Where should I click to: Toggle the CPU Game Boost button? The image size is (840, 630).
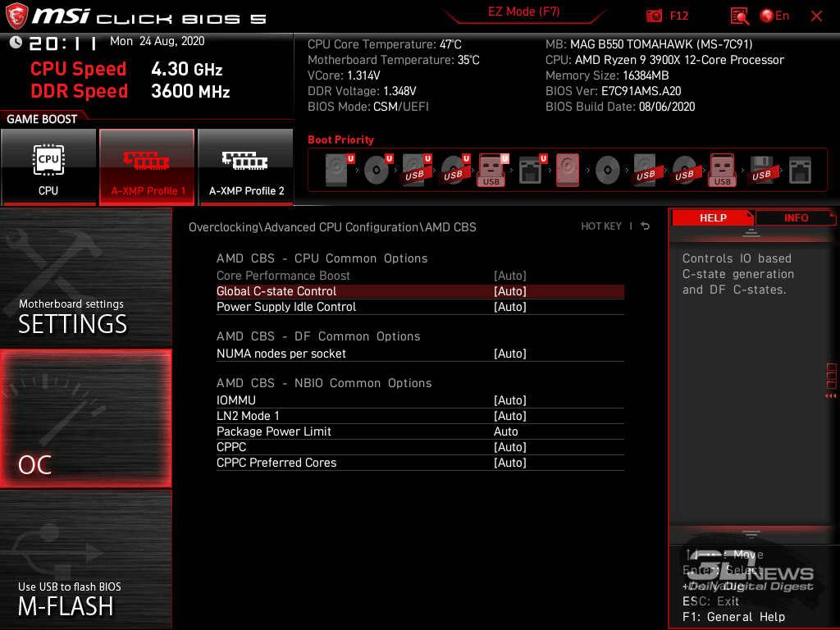pyautogui.click(x=48, y=167)
